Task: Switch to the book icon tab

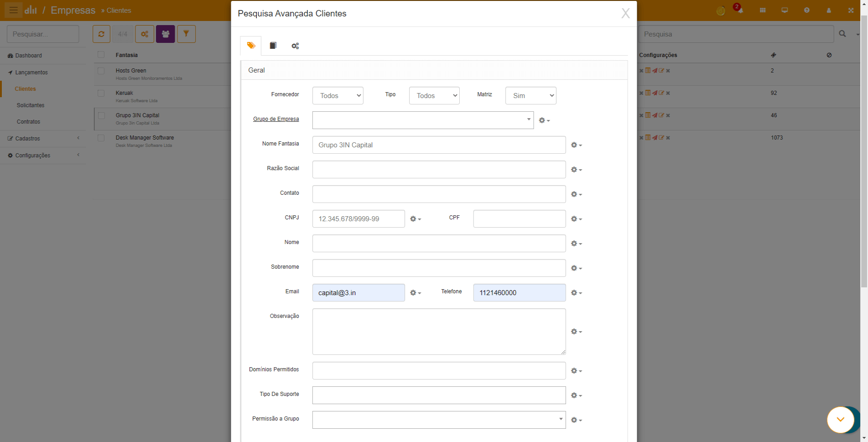Action: (x=273, y=46)
